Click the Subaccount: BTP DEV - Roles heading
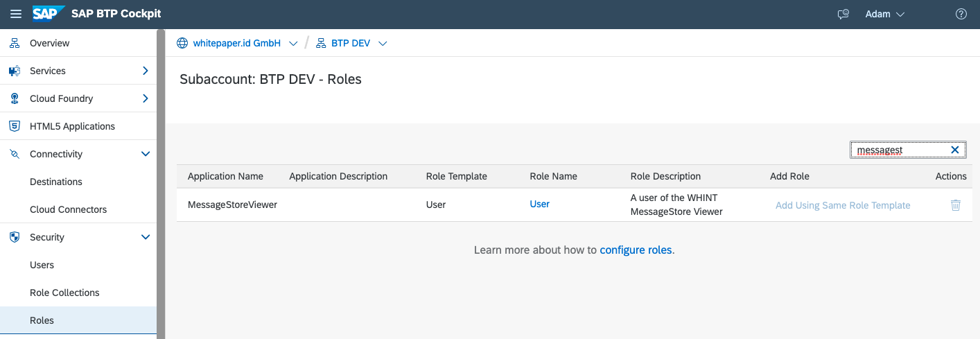 click(x=270, y=79)
